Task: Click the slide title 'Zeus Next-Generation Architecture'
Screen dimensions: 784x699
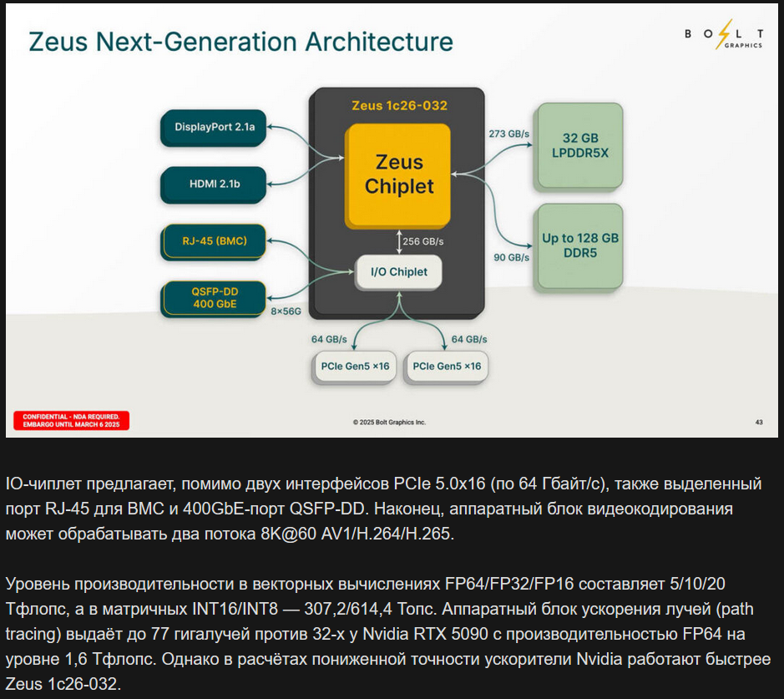Action: tap(241, 42)
